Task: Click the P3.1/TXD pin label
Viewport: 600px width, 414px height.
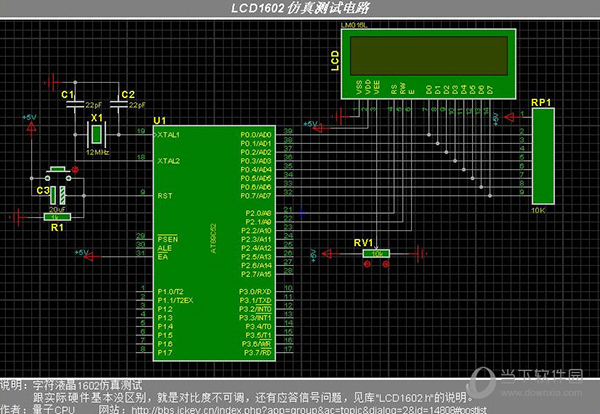Action: click(255, 300)
